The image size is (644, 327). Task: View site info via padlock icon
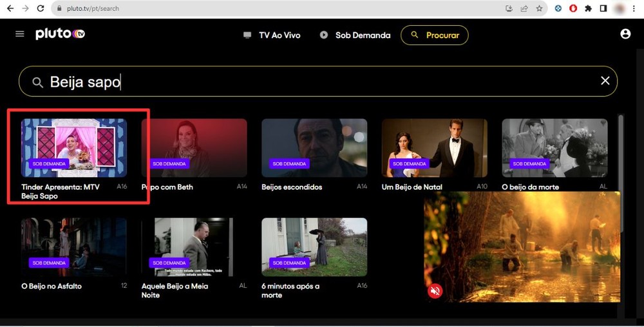pos(59,8)
